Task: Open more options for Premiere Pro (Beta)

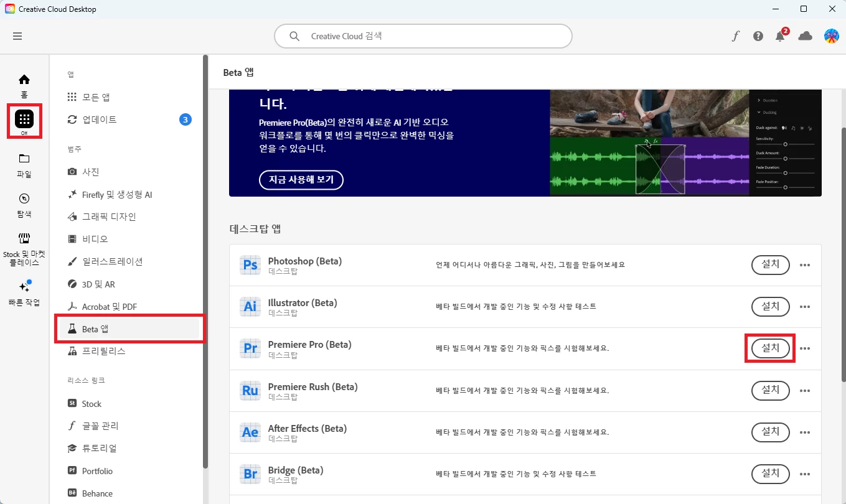Action: [805, 349]
